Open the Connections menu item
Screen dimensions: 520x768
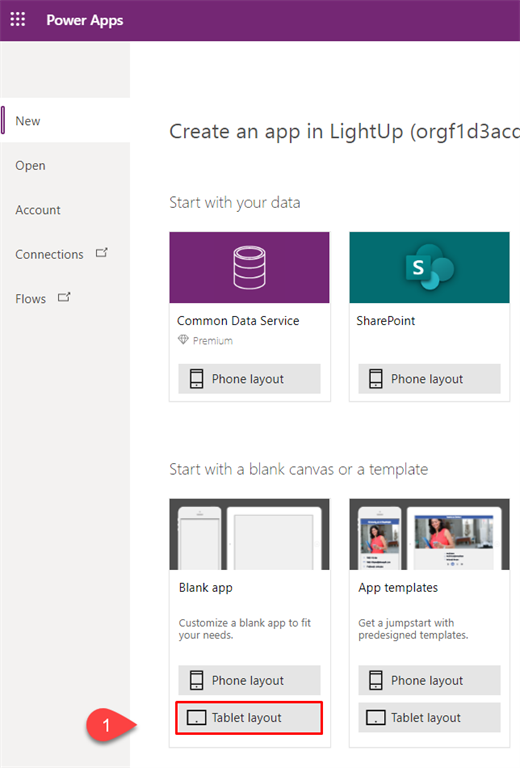coord(66,254)
